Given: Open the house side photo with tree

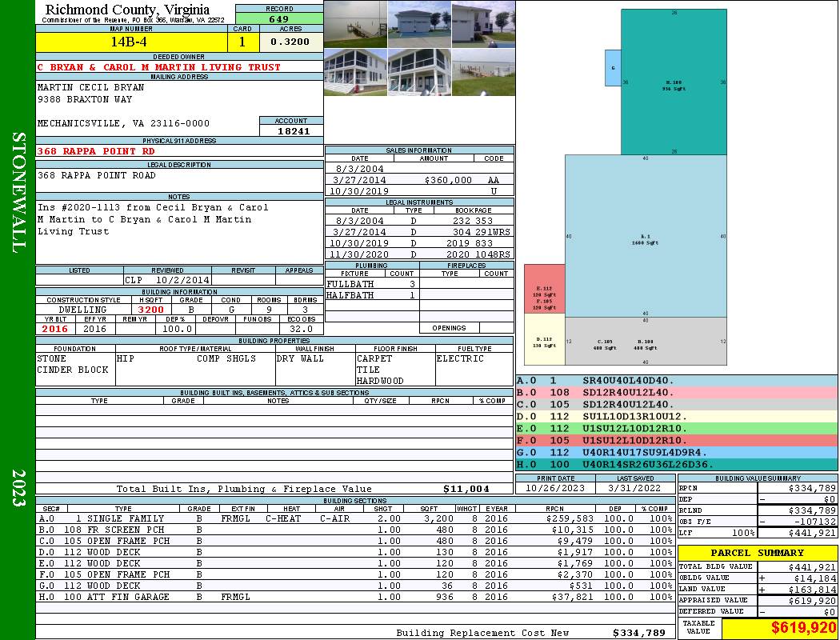Looking at the screenshot, I should tap(483, 24).
